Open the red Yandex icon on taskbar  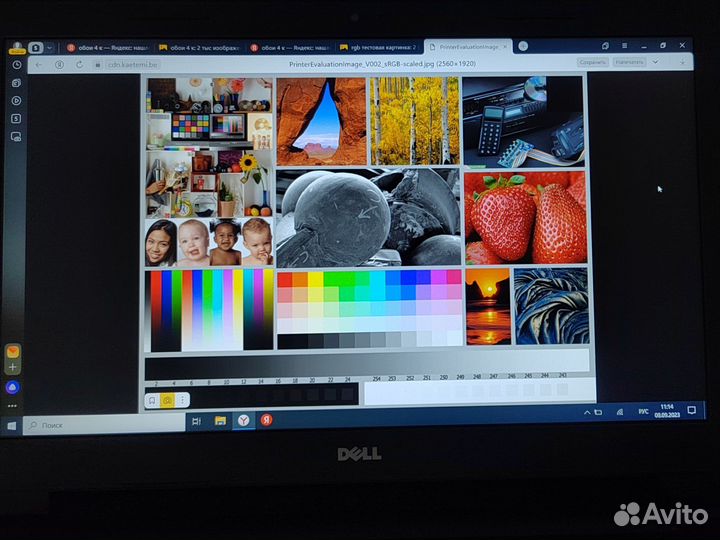coord(266,420)
